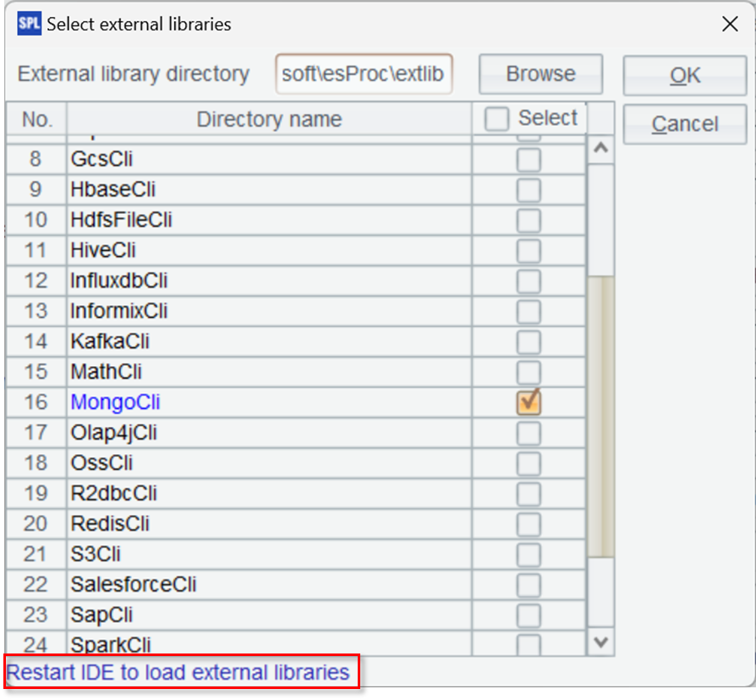
Task: Click the SPL application icon in title bar
Action: click(x=29, y=24)
